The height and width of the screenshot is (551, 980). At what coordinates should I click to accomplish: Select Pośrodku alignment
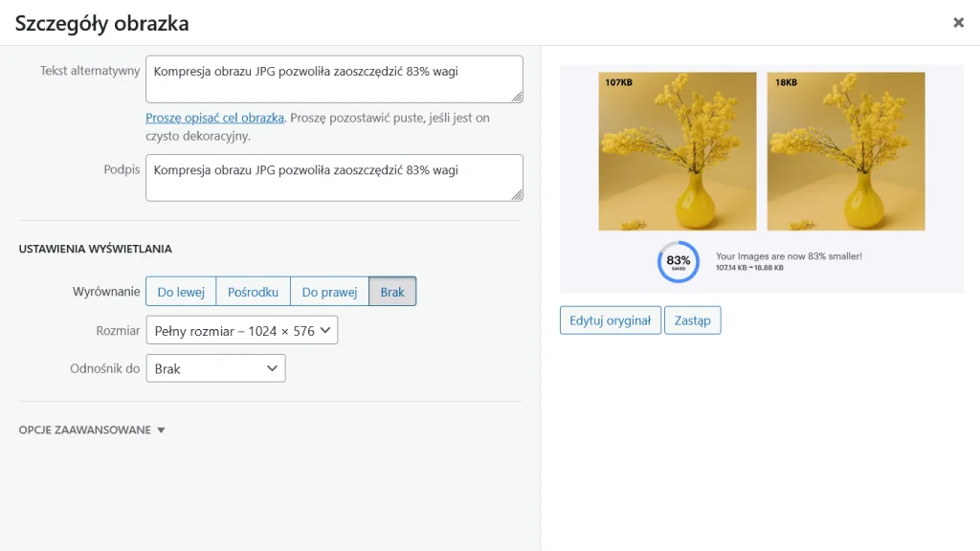pyautogui.click(x=253, y=292)
